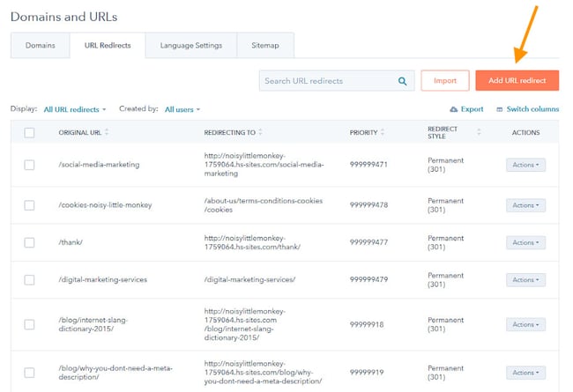Image resolution: width=573 pixels, height=392 pixels.
Task: Check the /digital-marketing-services row checkbox
Action: tap(29, 280)
